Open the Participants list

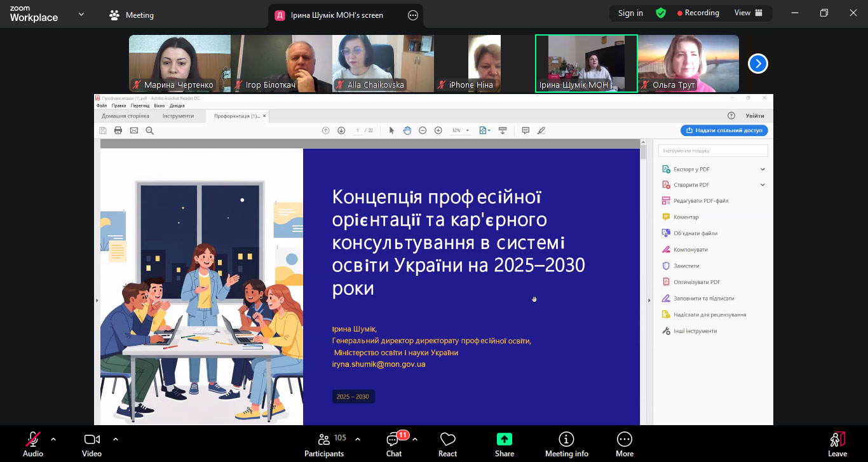(324, 443)
